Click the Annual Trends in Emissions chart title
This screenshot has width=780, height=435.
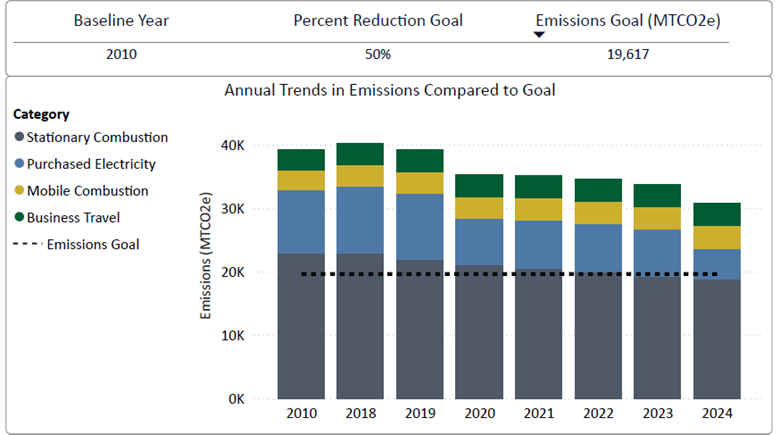click(390, 90)
